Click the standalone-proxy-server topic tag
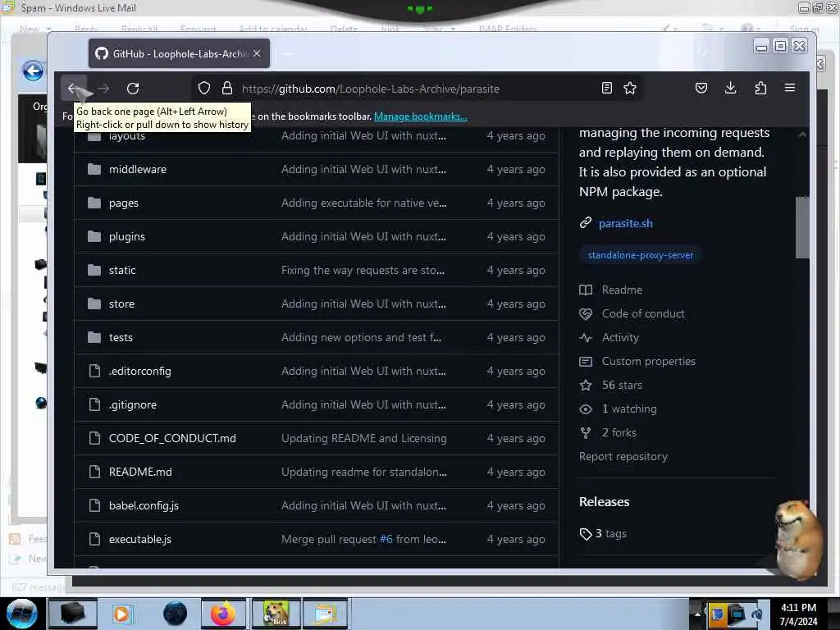 click(640, 256)
